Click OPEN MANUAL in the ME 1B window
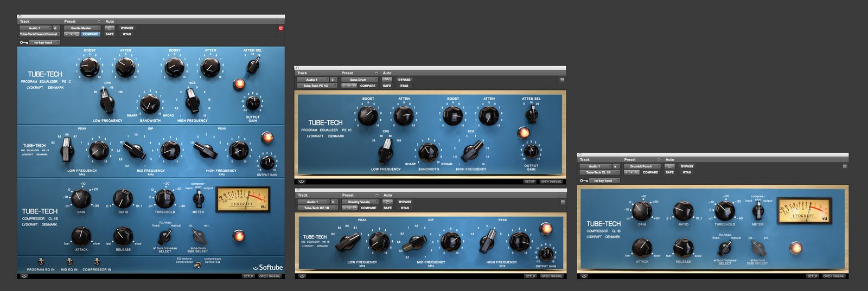 pos(552,276)
